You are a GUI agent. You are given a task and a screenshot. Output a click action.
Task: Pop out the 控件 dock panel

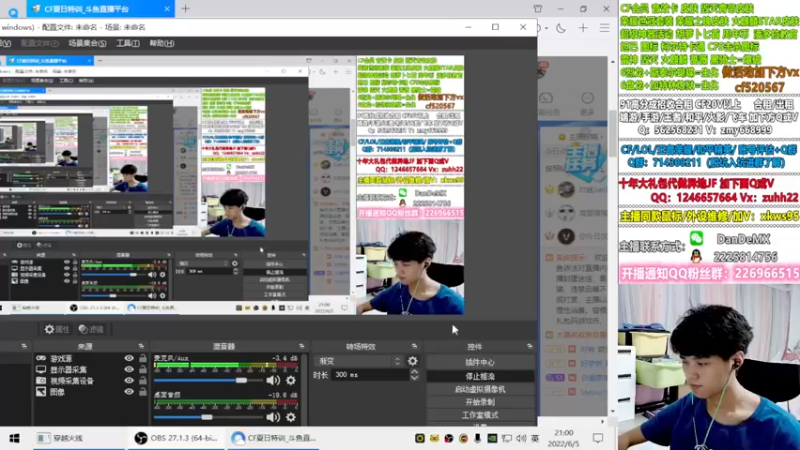[x=530, y=346]
